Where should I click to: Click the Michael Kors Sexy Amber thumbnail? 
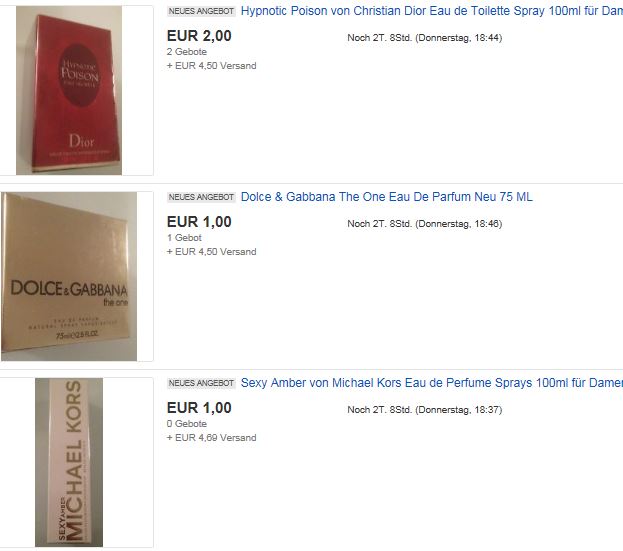pos(69,462)
